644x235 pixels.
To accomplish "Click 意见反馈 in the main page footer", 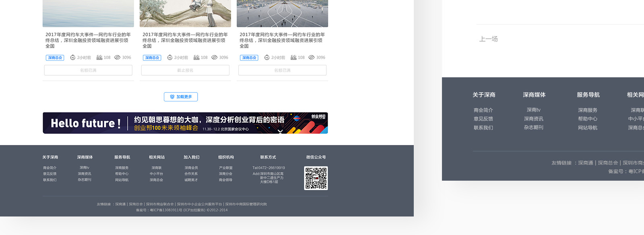I will 50,174.
